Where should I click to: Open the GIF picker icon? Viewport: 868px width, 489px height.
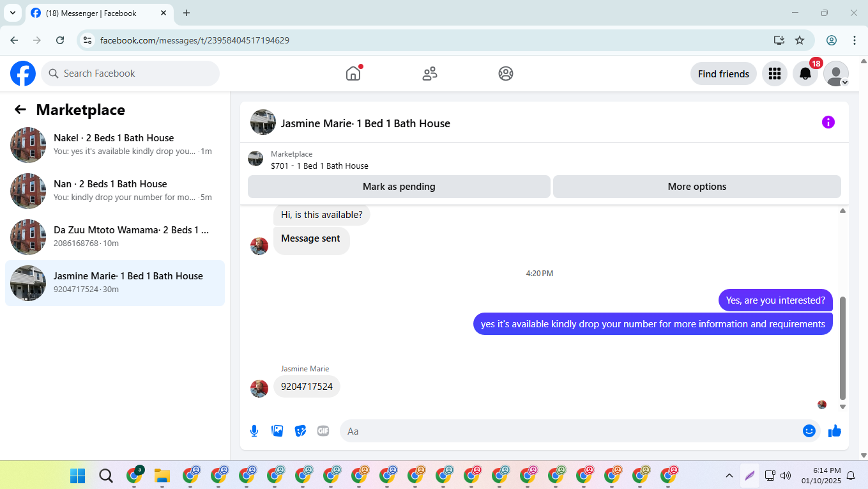click(x=323, y=431)
